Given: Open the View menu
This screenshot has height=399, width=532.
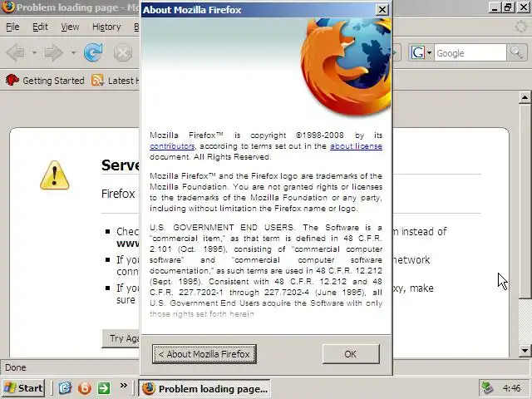Looking at the screenshot, I should pos(70,27).
